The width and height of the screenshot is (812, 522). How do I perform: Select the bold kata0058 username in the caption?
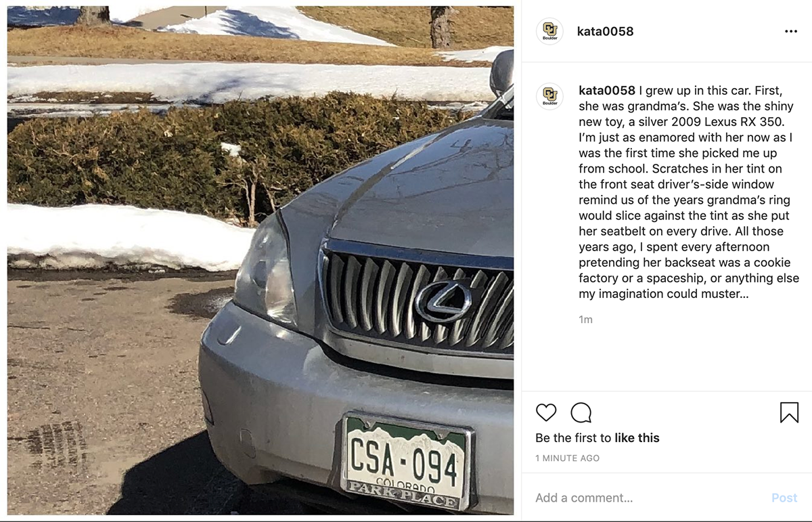(x=607, y=91)
